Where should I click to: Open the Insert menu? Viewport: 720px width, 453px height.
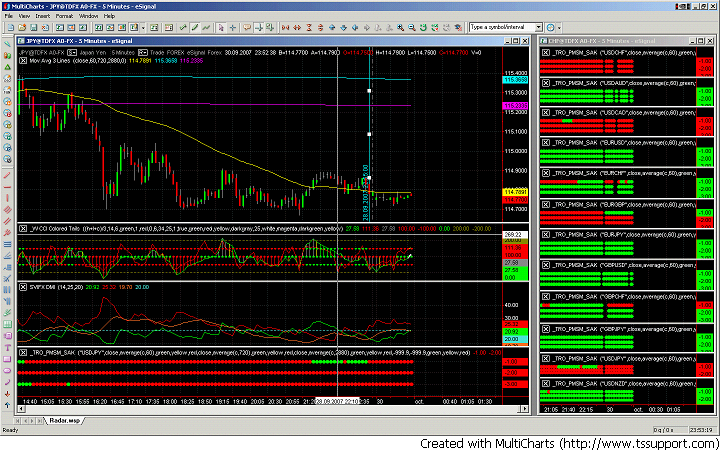pyautogui.click(x=41, y=16)
